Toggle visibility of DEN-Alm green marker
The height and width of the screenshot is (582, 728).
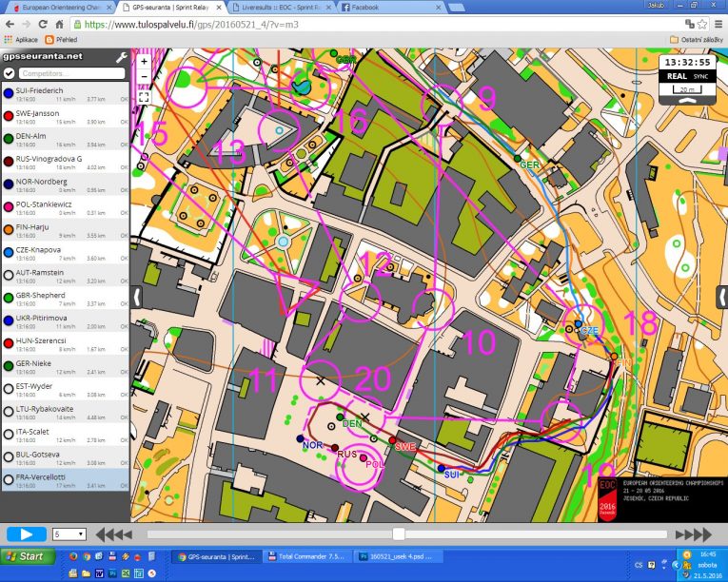point(9,139)
